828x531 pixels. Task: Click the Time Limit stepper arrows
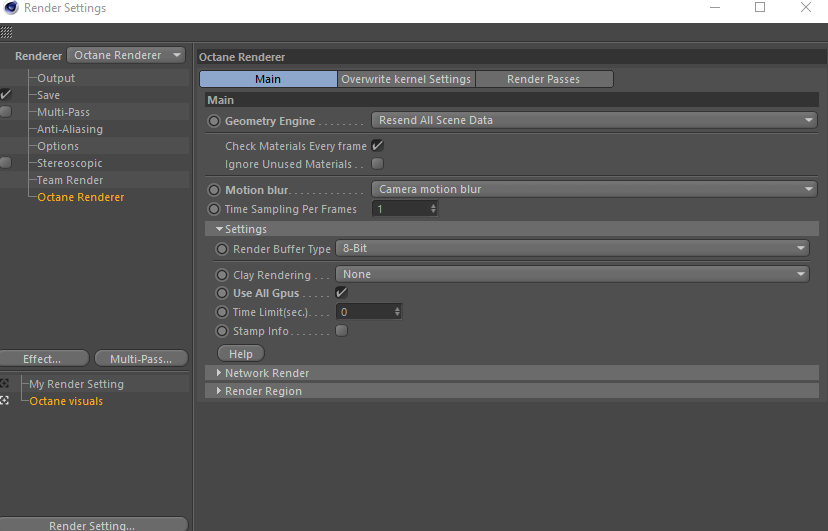coord(397,312)
